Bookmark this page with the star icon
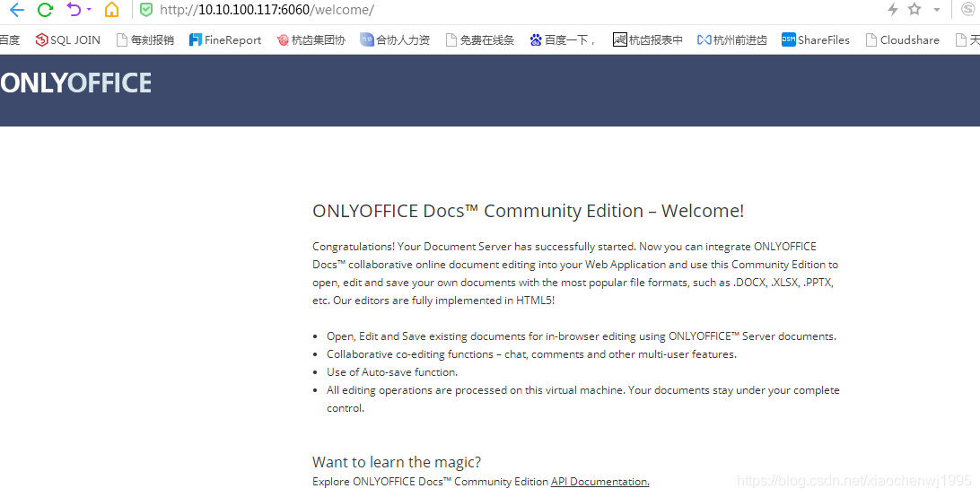This screenshot has height=497, width=980. click(x=914, y=9)
